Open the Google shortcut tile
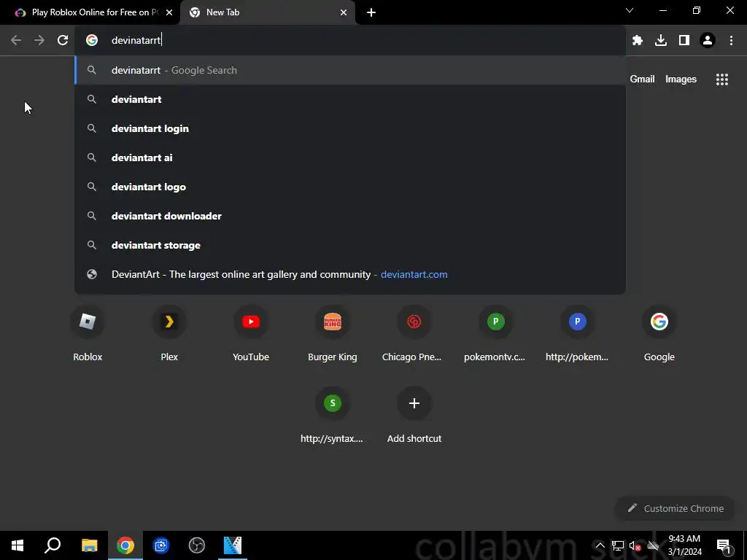747x560 pixels. pos(659,334)
